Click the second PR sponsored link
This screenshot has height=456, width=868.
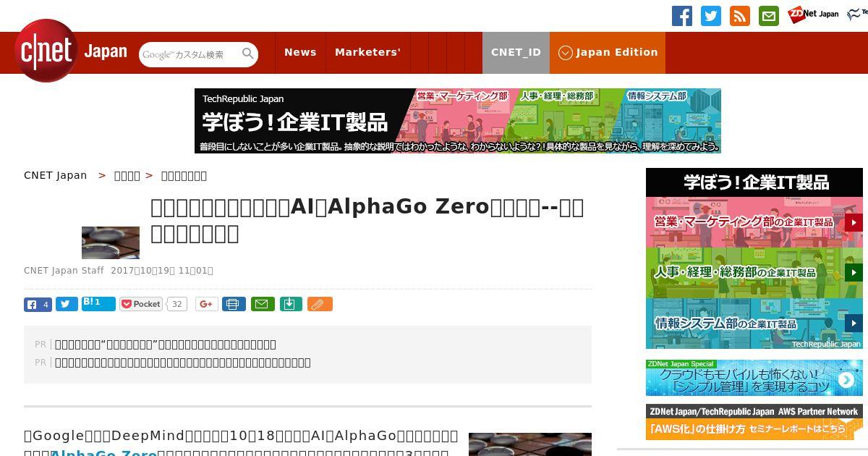click(183, 363)
